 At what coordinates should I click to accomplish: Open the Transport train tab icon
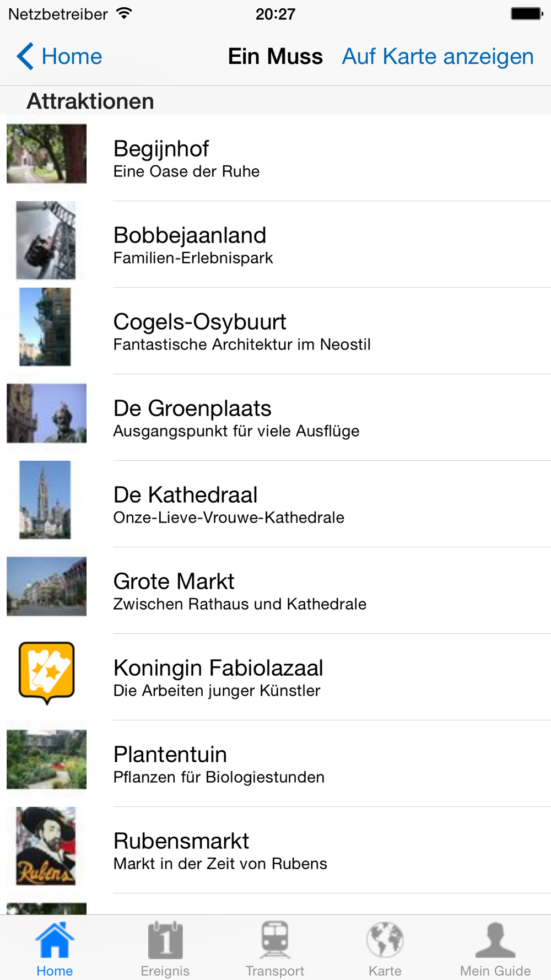coord(275,940)
